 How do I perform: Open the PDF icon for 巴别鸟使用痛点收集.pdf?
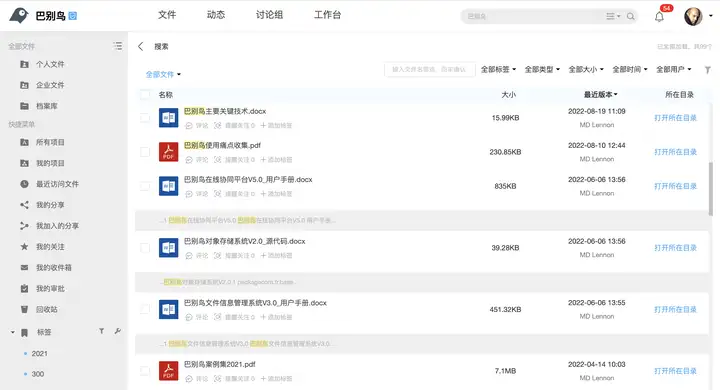pyautogui.click(x=169, y=152)
